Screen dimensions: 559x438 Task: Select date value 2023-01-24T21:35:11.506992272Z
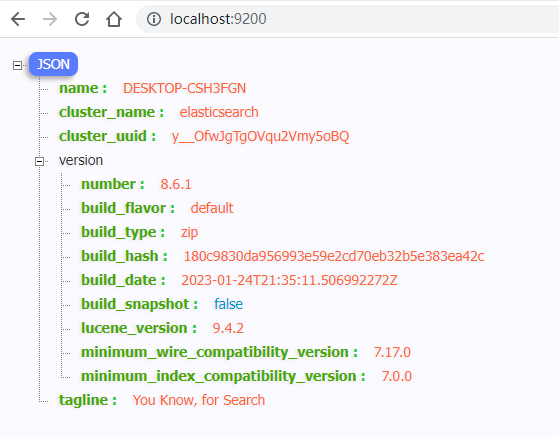[289, 280]
